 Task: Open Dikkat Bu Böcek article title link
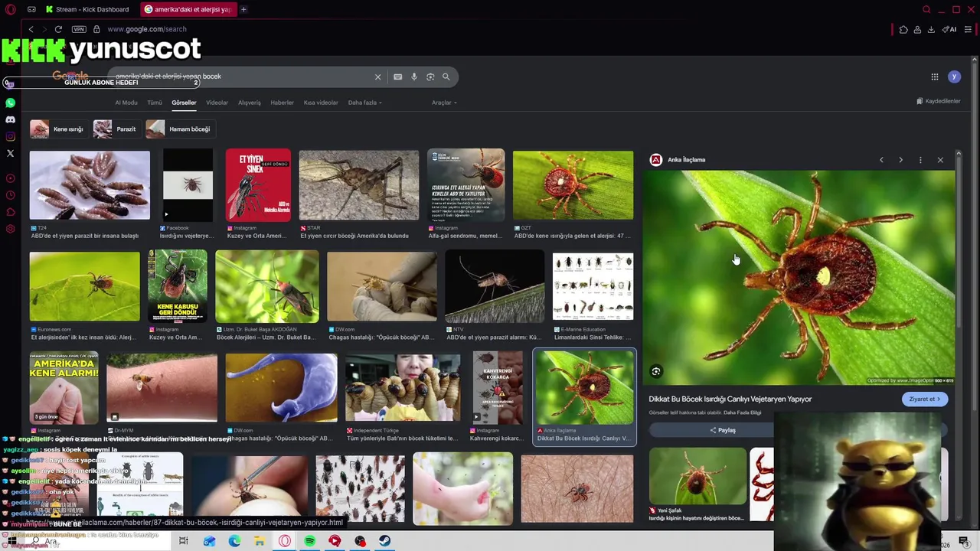(x=730, y=399)
